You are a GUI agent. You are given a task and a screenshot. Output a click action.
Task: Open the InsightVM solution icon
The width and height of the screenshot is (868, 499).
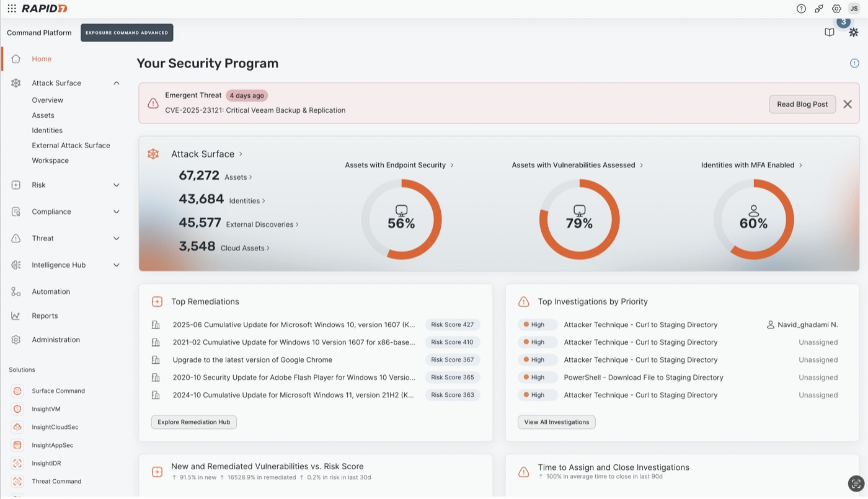(17, 409)
